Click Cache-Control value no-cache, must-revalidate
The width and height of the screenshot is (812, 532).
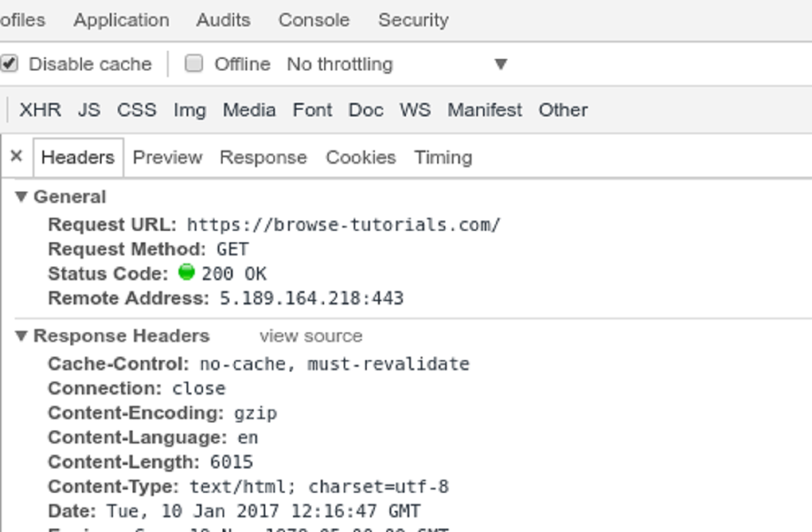pos(334,364)
